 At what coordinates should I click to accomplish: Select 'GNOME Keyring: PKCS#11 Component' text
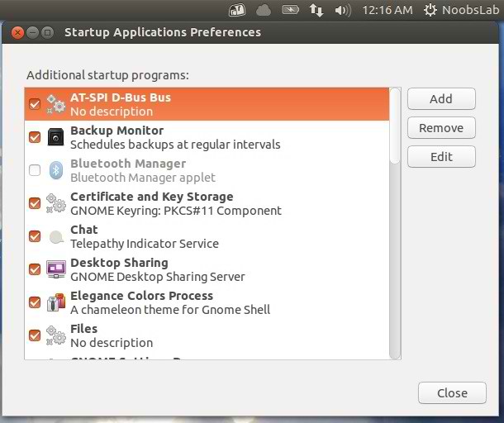tap(176, 211)
